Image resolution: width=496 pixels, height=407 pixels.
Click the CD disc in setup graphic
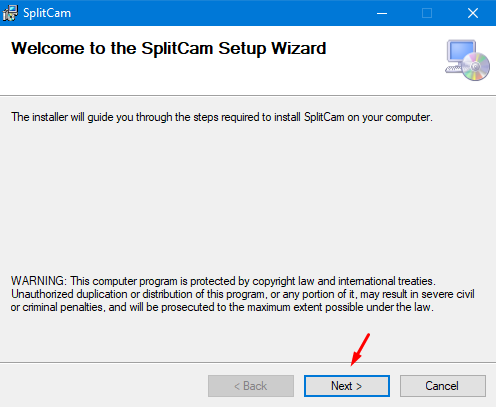click(x=475, y=67)
